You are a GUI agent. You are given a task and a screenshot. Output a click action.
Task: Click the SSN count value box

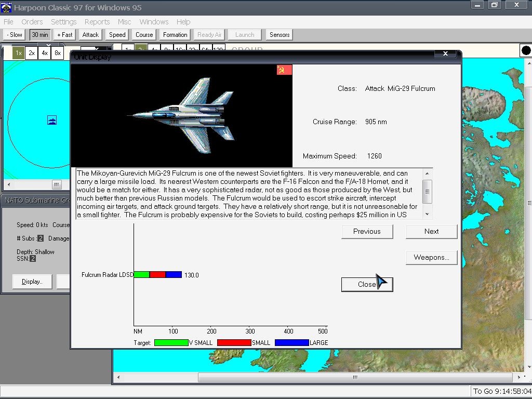click(33, 259)
